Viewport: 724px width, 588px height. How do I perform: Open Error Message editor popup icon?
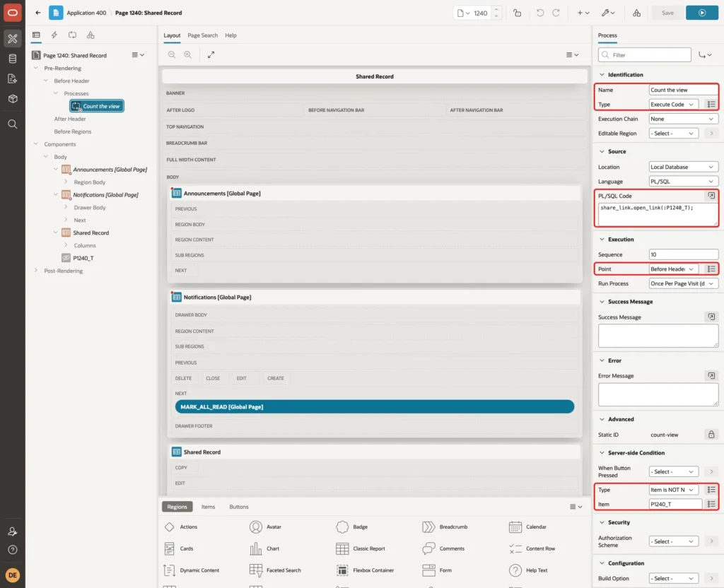(x=711, y=376)
